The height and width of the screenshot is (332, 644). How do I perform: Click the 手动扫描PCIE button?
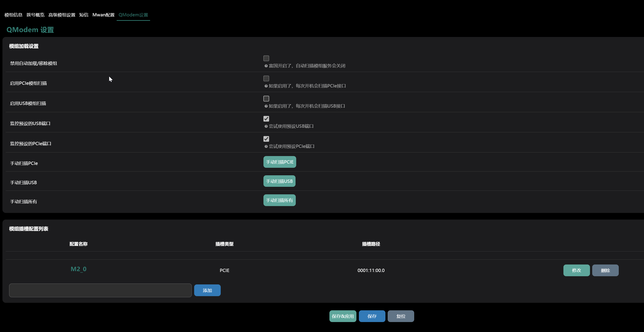pos(280,162)
